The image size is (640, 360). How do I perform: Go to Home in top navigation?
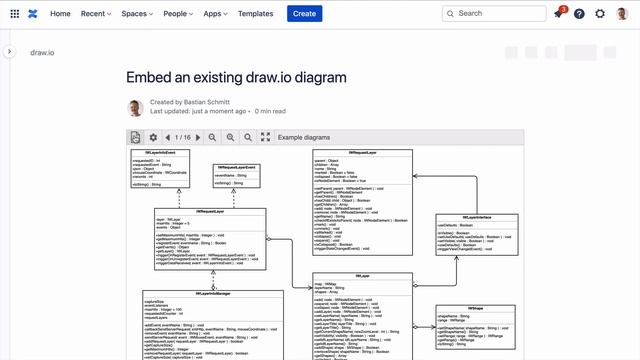click(x=60, y=13)
